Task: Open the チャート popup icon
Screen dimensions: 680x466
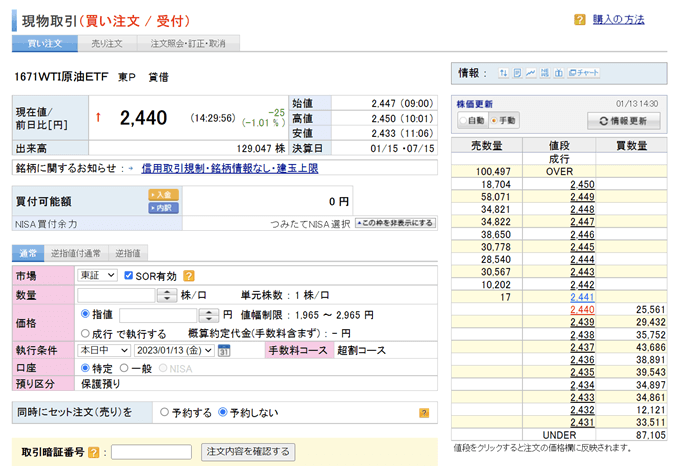Action: 582,73
